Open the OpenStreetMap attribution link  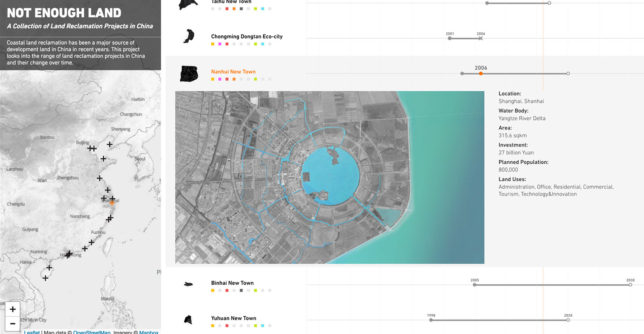[92, 332]
